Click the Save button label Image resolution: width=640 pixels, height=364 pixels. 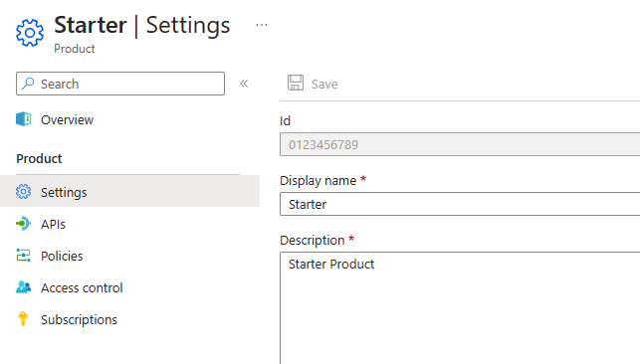coord(324,84)
